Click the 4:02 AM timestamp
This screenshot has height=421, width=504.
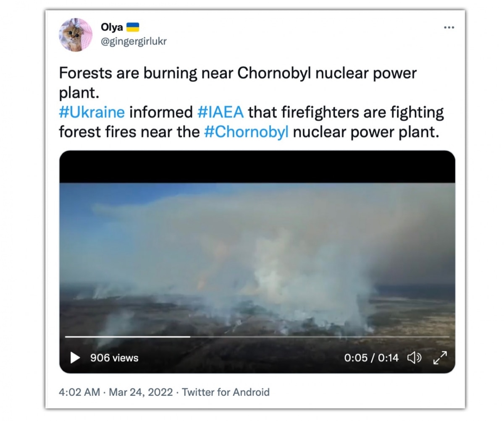coord(79,392)
